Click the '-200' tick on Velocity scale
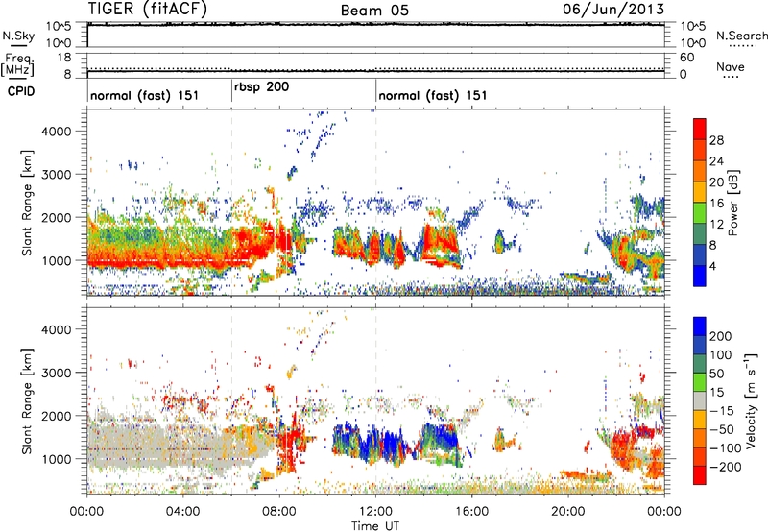 tap(724, 467)
